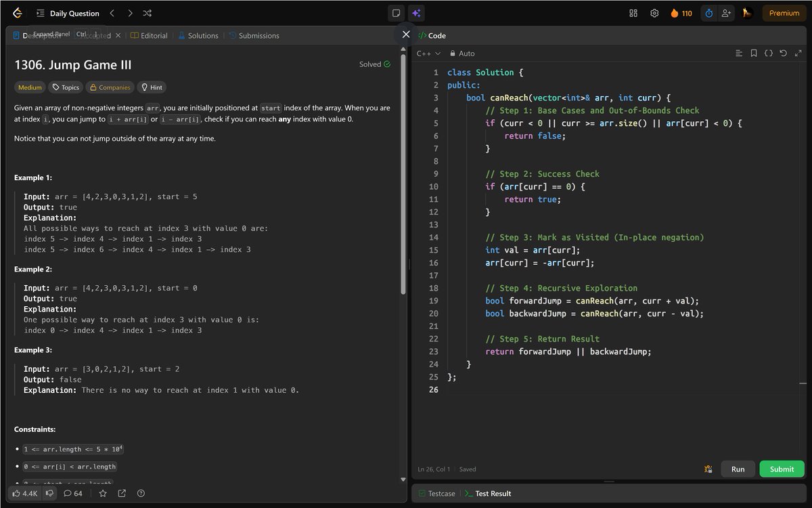Image resolution: width=812 pixels, height=508 pixels.
Task: Click the Solved status indicator
Action: [375, 64]
